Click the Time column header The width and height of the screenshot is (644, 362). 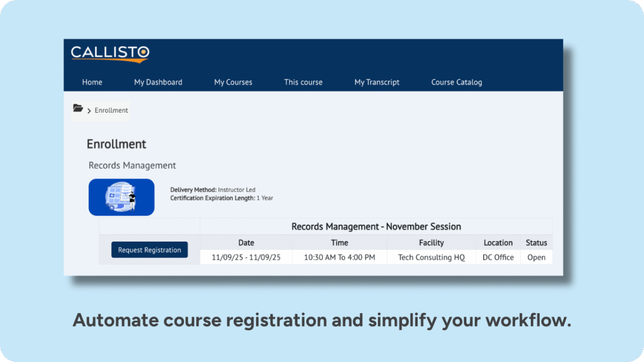coord(339,243)
